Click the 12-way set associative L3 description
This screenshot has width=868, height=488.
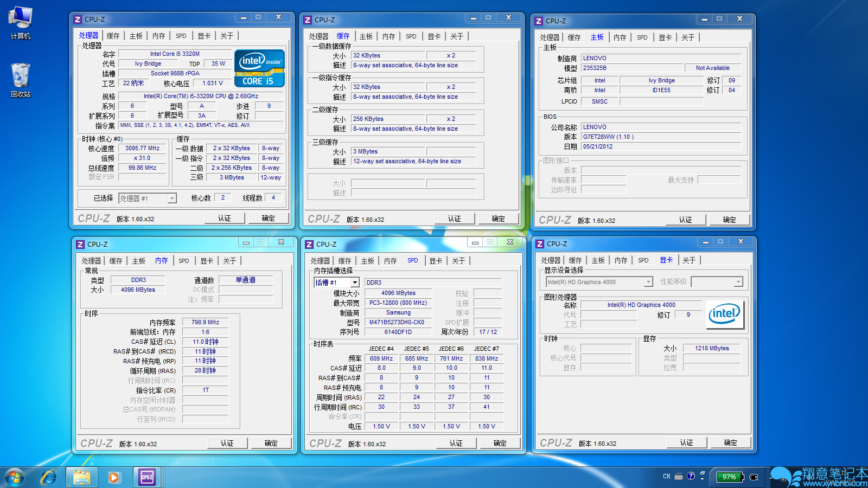point(413,162)
